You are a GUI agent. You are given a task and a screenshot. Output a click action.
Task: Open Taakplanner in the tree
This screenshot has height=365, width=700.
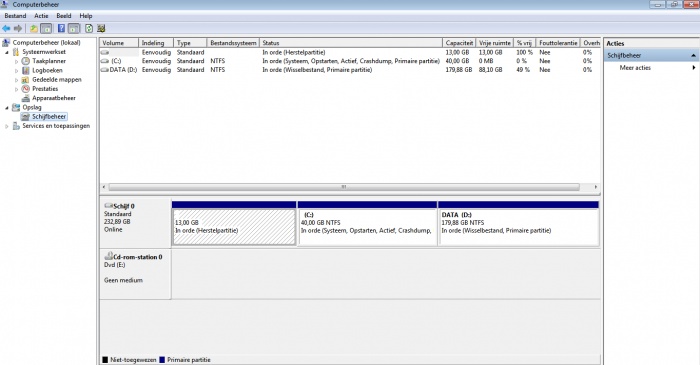point(49,61)
